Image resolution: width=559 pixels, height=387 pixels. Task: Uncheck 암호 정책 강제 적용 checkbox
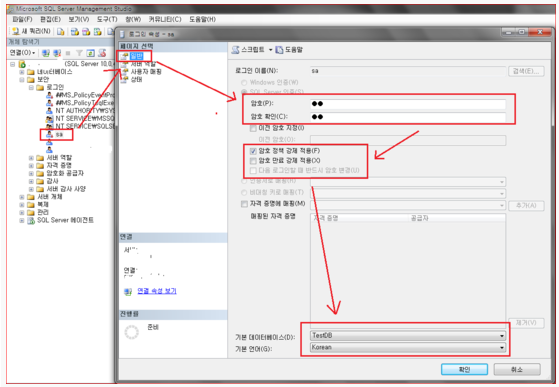tap(253, 151)
